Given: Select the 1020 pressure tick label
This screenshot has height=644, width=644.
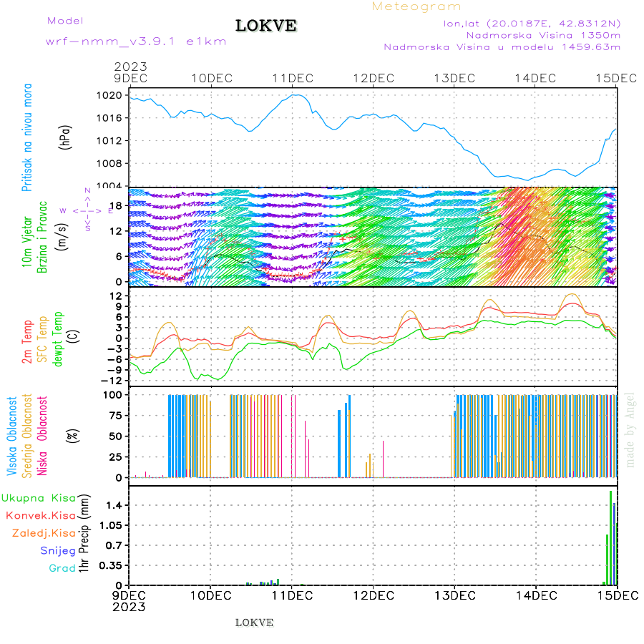Looking at the screenshot, I should point(109,96).
